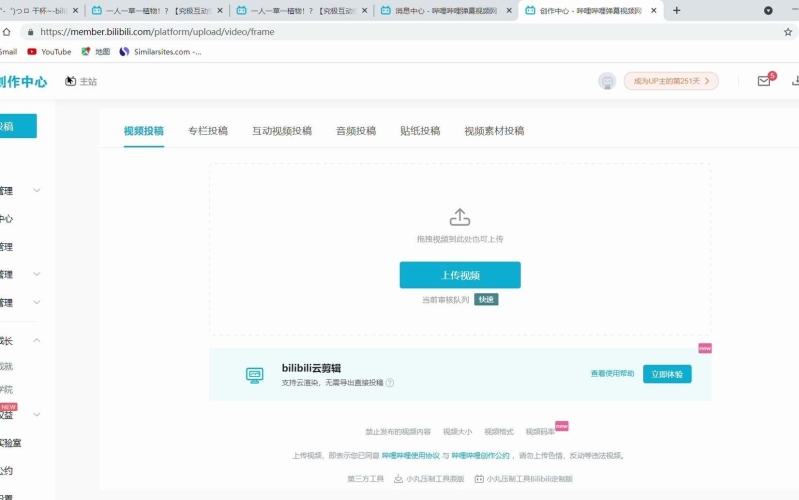Click the upload arrow icon in the drop zone
Screen dimensions: 799x500
click(460, 217)
